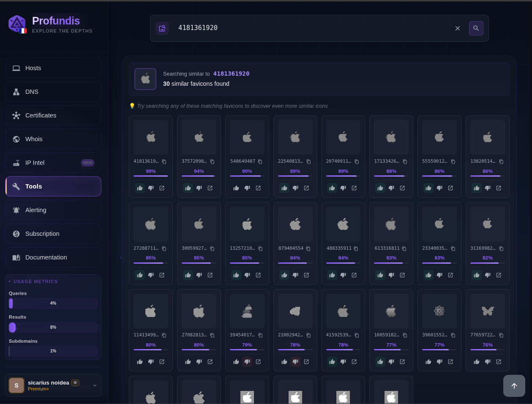Copy the 548649487 favicon hash
532x404 pixels.
pyautogui.click(x=260, y=162)
